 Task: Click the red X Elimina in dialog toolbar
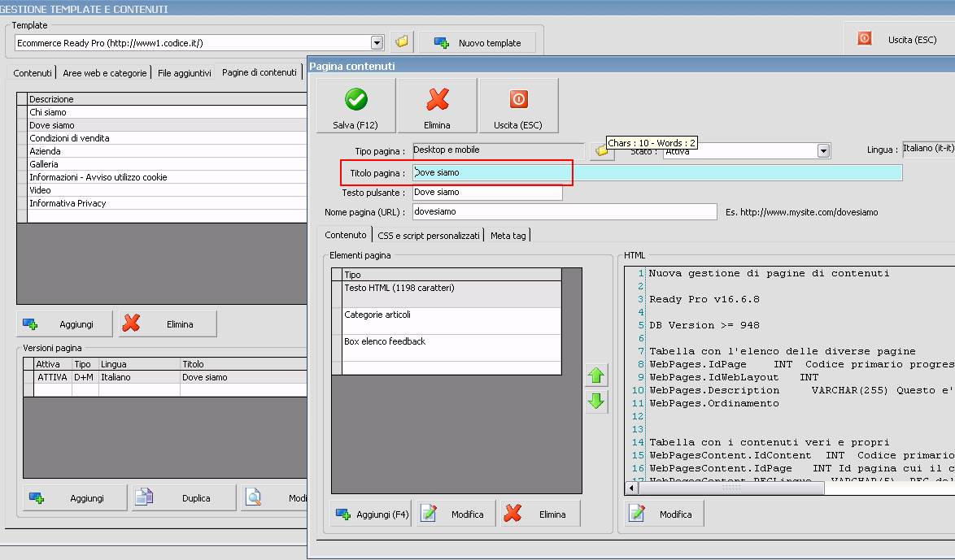[437, 106]
